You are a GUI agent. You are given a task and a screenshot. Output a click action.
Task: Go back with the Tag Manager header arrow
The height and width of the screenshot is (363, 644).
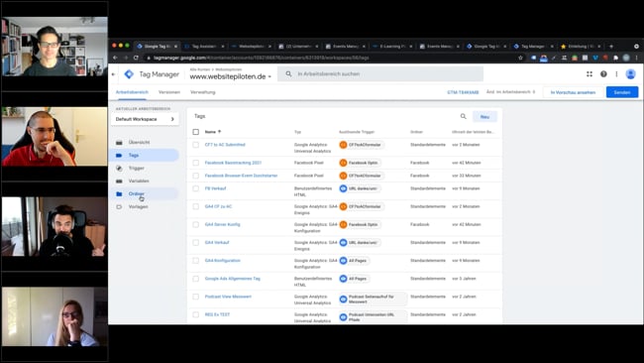pyautogui.click(x=114, y=74)
